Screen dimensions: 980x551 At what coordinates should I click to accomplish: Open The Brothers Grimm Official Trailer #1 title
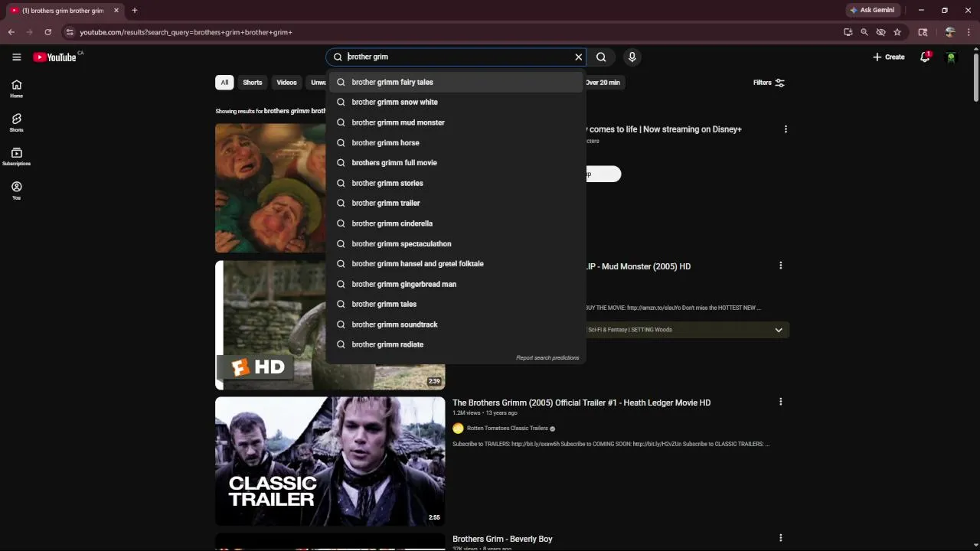click(x=581, y=403)
